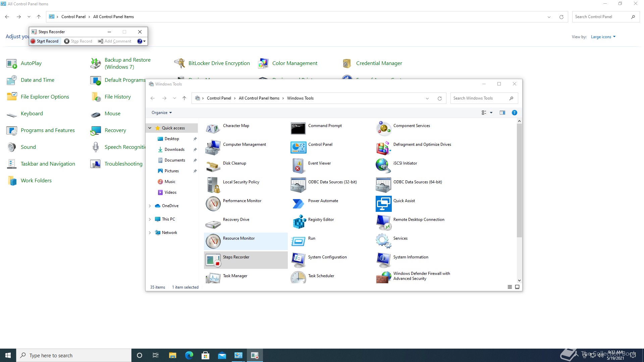
Task: Open Local Security Policy icon
Action: tap(213, 185)
